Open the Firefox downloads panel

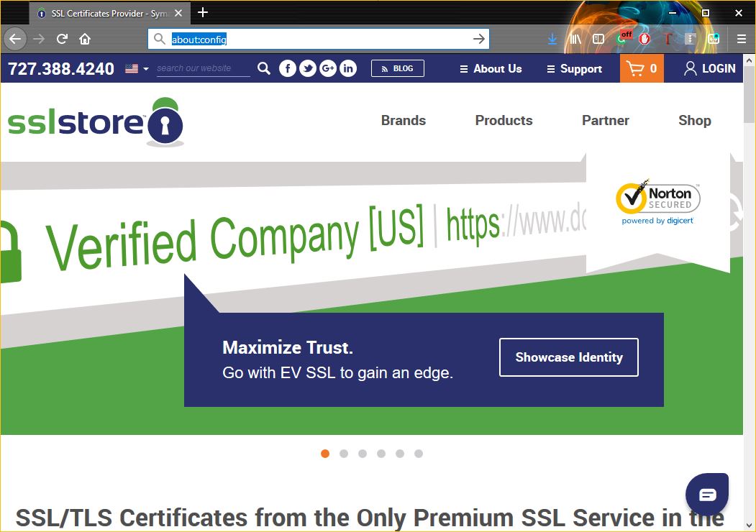[552, 39]
